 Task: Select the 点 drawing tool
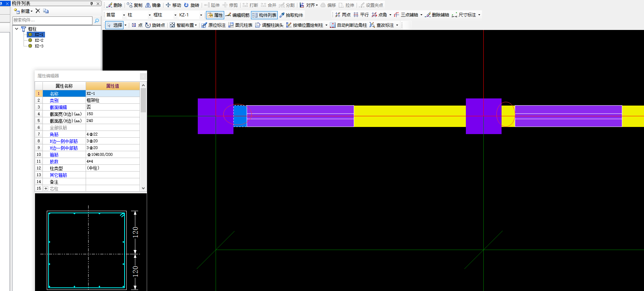click(x=137, y=25)
